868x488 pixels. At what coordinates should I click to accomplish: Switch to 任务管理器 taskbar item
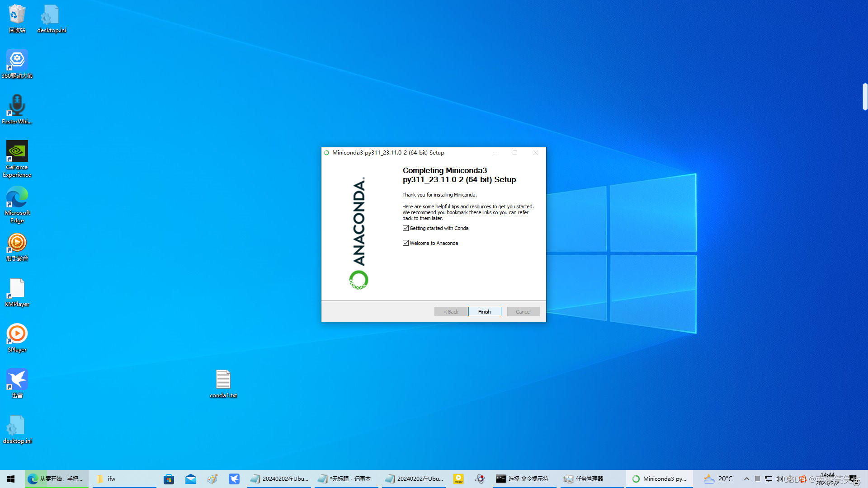pyautogui.click(x=592, y=479)
